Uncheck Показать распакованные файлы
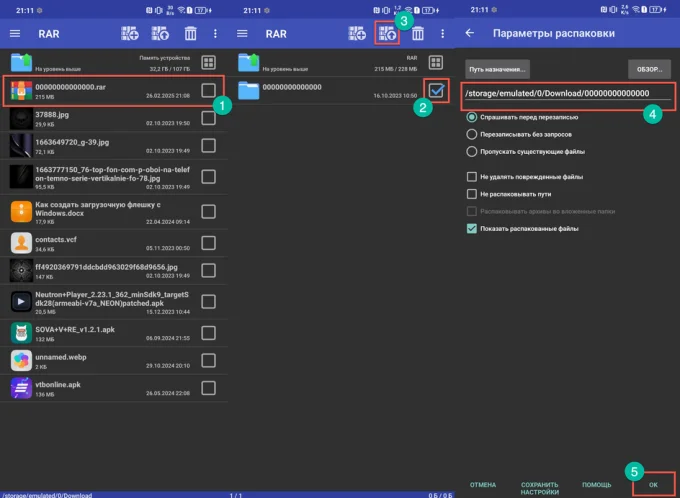This screenshot has height=498, width=680. (471, 229)
